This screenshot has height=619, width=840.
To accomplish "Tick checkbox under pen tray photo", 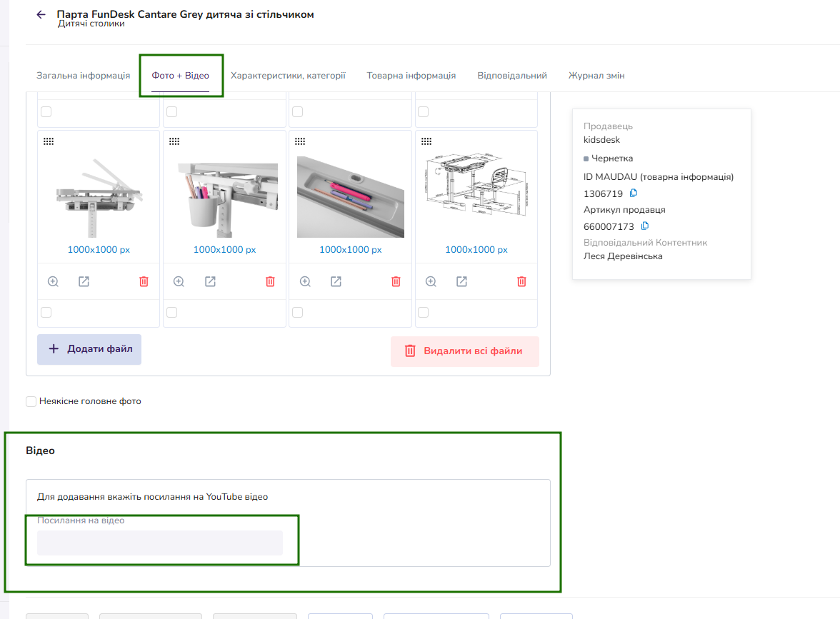I will click(x=298, y=312).
